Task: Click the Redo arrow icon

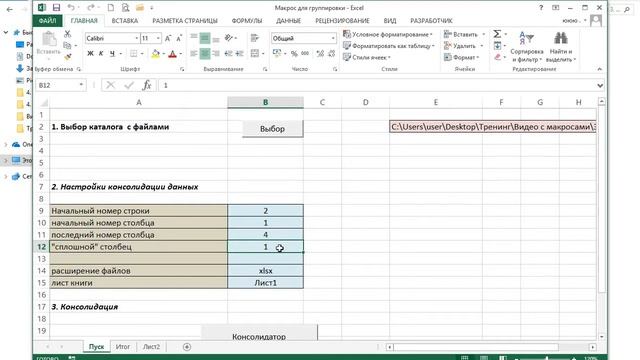Action: 91,7
